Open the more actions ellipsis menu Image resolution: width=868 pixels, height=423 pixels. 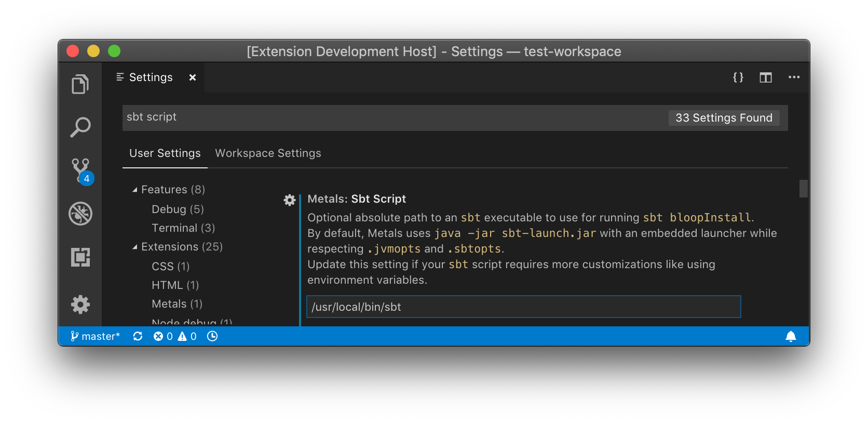pos(794,77)
